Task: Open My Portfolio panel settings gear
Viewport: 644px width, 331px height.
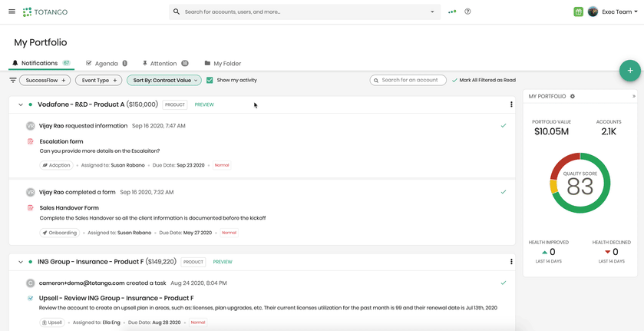Action: pos(573,96)
